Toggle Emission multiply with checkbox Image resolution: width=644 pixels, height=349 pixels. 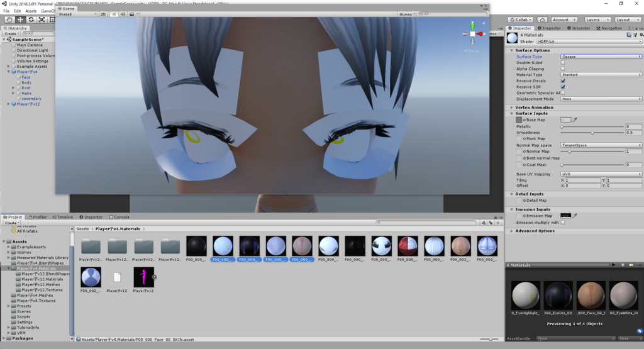pyautogui.click(x=563, y=223)
